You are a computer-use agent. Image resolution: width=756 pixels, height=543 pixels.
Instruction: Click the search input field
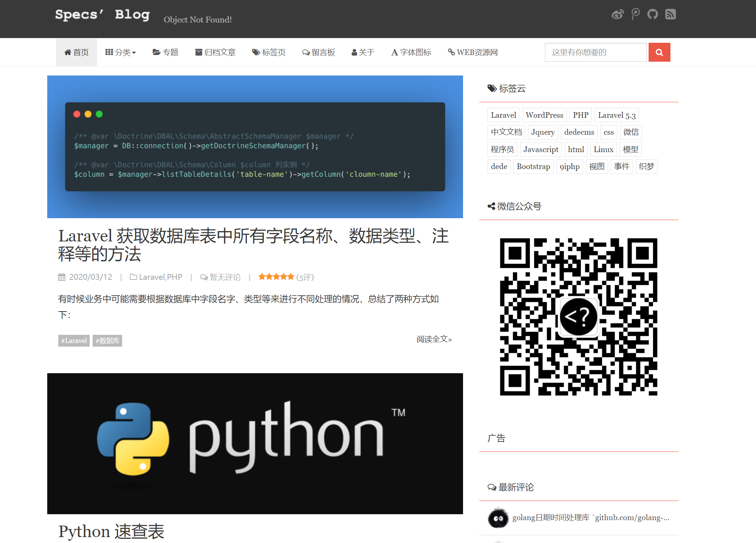(x=595, y=52)
